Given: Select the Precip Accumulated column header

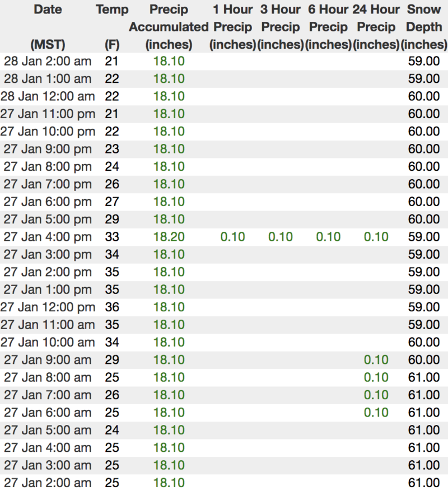Looking at the screenshot, I should point(169,26).
